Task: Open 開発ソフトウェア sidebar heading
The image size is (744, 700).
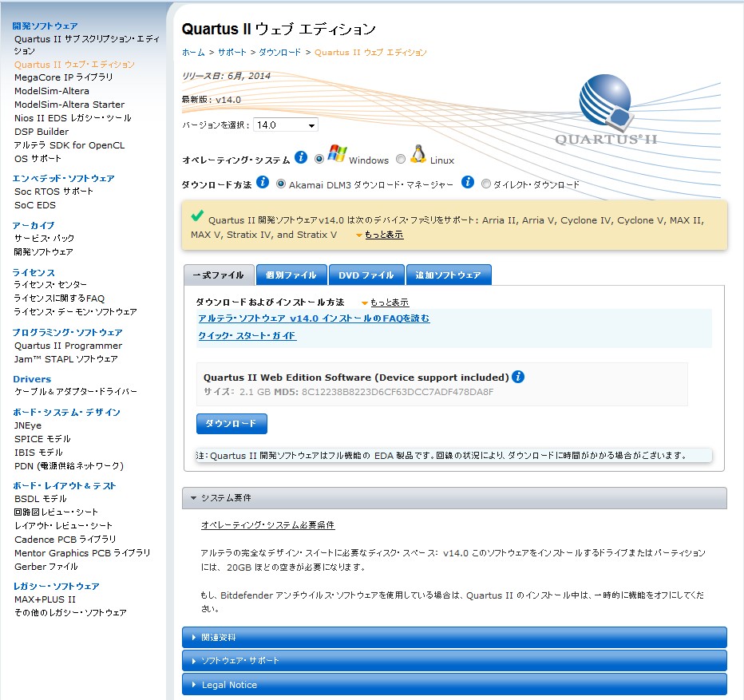Action: pos(45,26)
